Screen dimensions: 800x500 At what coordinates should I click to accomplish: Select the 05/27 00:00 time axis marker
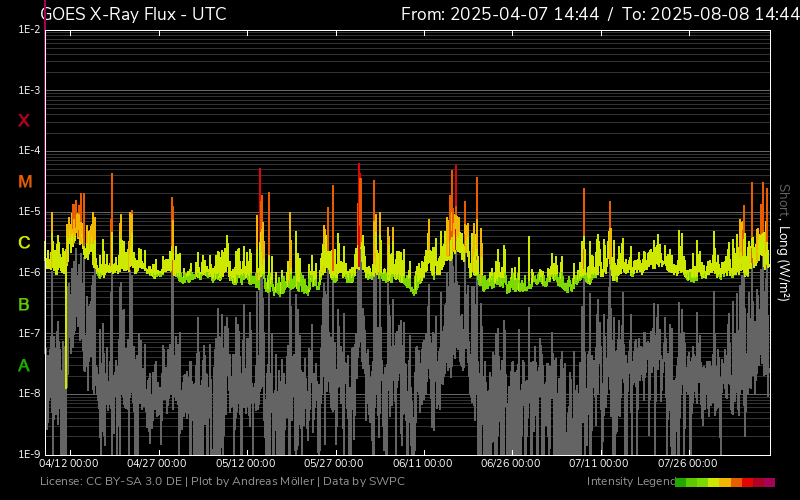333,463
